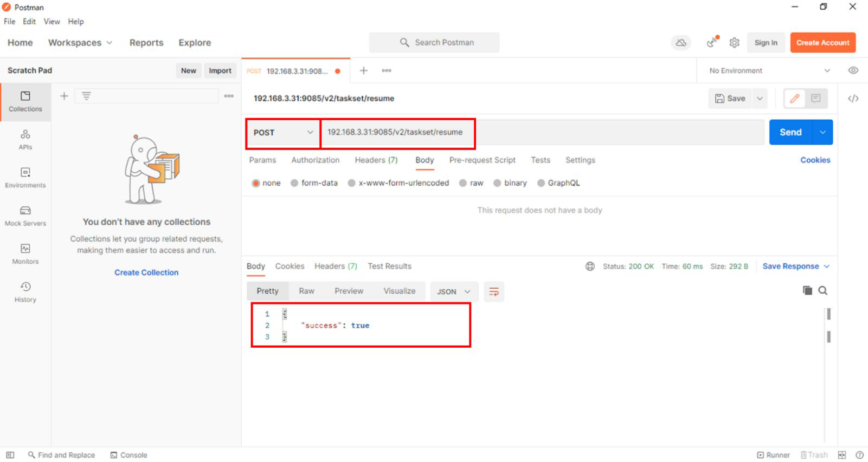The width and height of the screenshot is (868, 462).
Task: Open History in the sidebar
Action: pyautogui.click(x=25, y=291)
